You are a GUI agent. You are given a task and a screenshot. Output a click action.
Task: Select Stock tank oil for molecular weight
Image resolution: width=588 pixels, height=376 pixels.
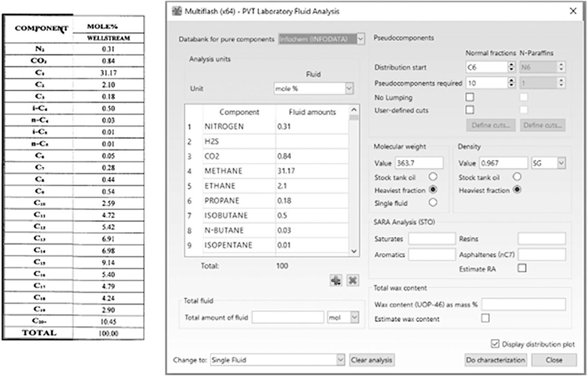pyautogui.click(x=432, y=177)
